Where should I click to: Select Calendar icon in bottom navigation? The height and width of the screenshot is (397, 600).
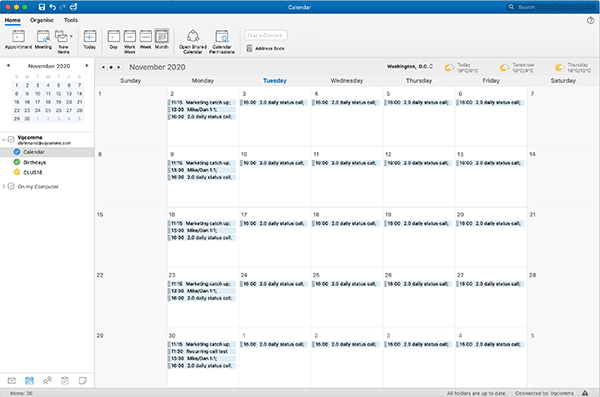(x=29, y=381)
